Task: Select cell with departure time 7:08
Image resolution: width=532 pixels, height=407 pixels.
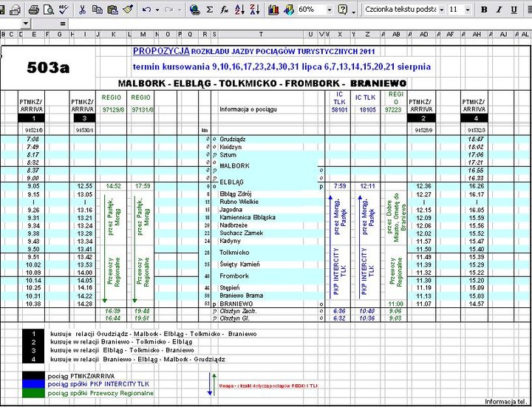Action: pos(33,139)
